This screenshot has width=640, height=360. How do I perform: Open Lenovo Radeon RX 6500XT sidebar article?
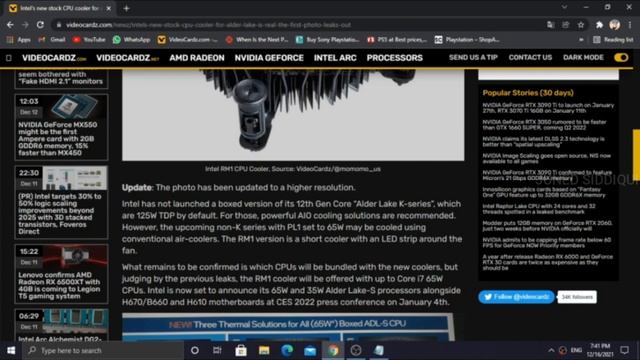tap(59, 285)
